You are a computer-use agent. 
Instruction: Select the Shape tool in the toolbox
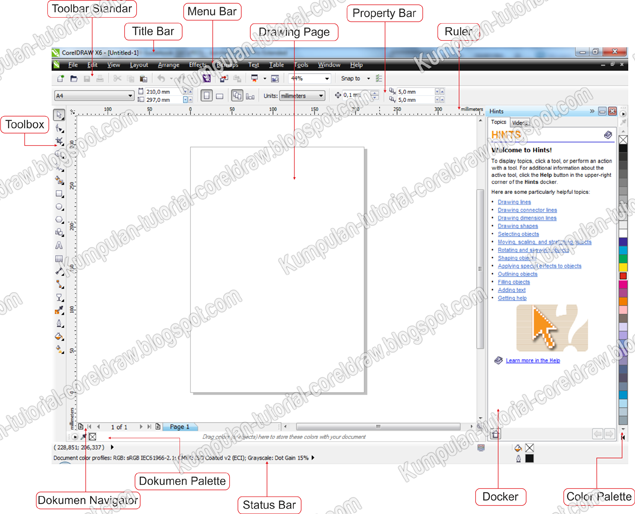tap(59, 128)
